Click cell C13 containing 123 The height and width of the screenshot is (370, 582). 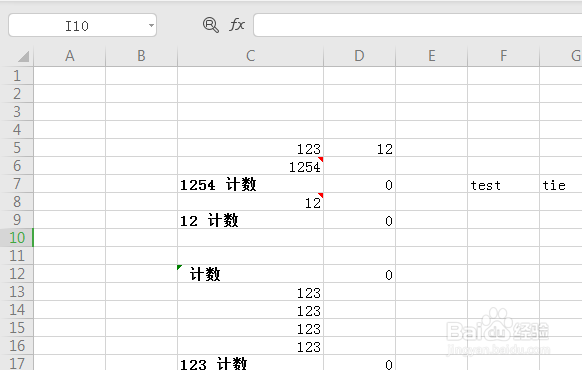[251, 292]
